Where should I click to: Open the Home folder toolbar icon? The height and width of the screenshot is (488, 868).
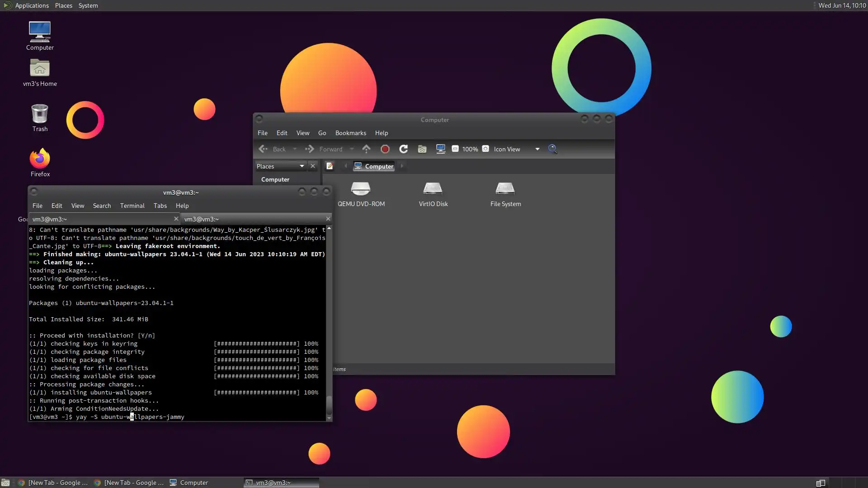pyautogui.click(x=422, y=149)
